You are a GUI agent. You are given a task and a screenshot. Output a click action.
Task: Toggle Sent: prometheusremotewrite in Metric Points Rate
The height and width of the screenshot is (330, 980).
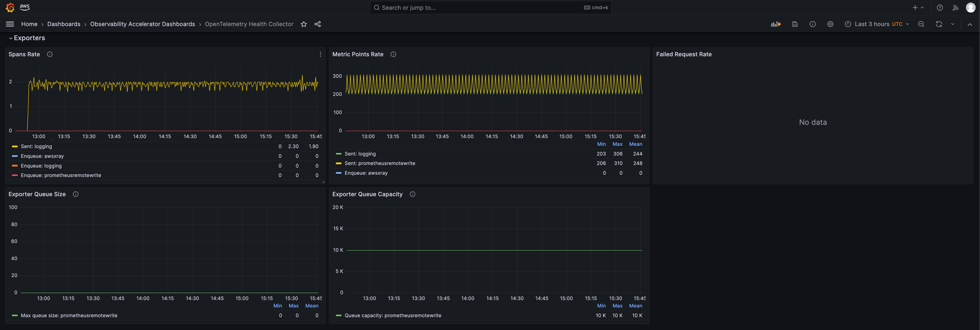coord(380,163)
